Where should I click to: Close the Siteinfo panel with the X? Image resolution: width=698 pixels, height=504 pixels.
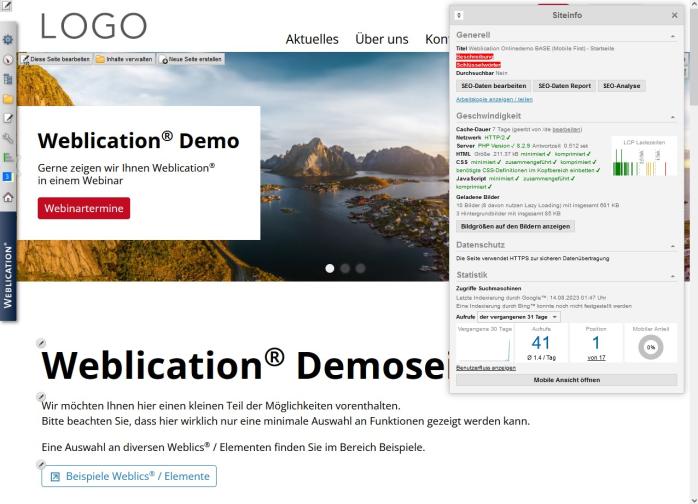674,15
